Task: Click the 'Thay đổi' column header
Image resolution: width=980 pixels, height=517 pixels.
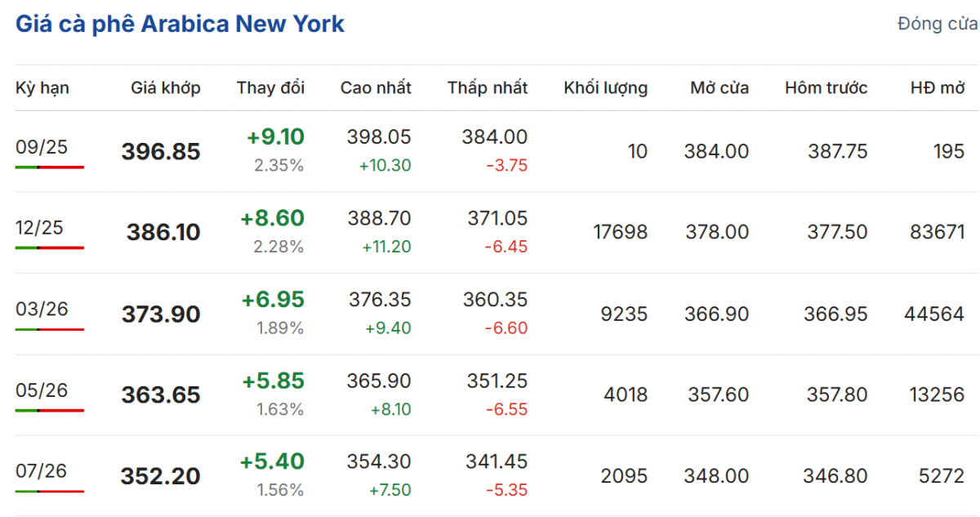Action: (x=271, y=88)
